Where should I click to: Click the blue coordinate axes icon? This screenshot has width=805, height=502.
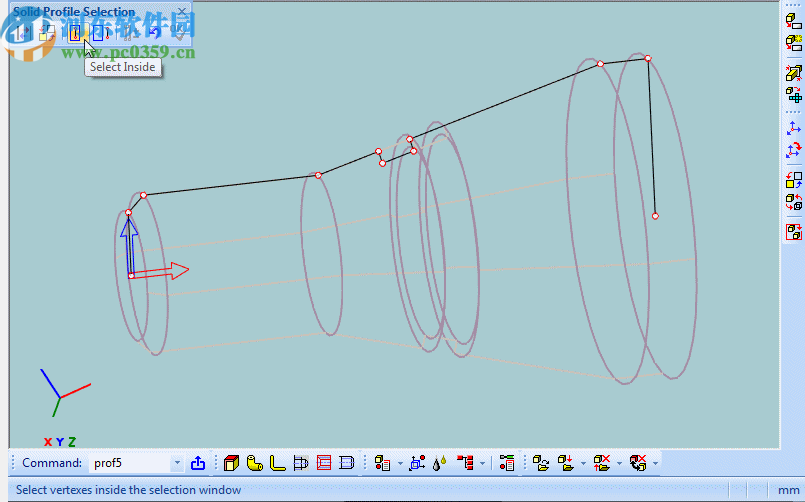(794, 128)
